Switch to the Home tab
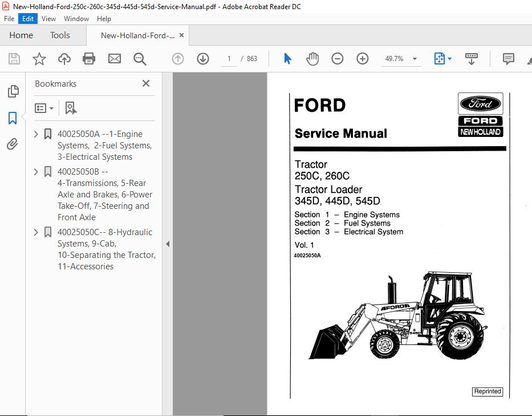The image size is (532, 416). click(x=21, y=35)
